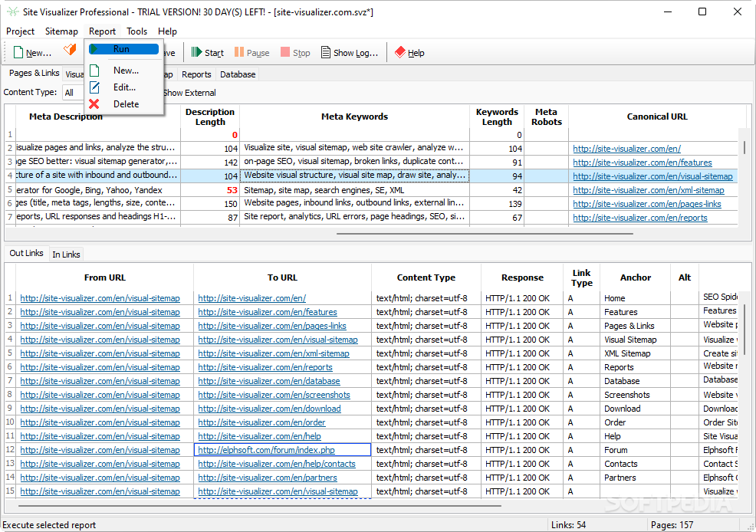
Task: Select anchor cell 'Screenshots'
Action: tap(636, 395)
